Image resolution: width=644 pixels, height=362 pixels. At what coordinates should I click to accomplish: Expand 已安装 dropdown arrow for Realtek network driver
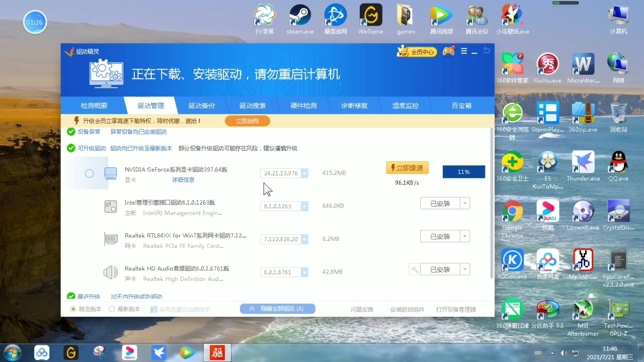coord(465,237)
